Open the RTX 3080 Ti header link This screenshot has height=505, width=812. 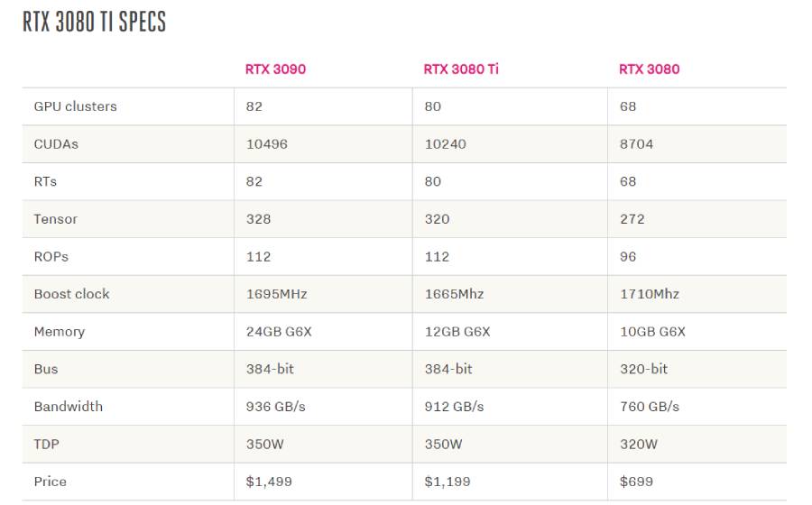[x=460, y=69]
